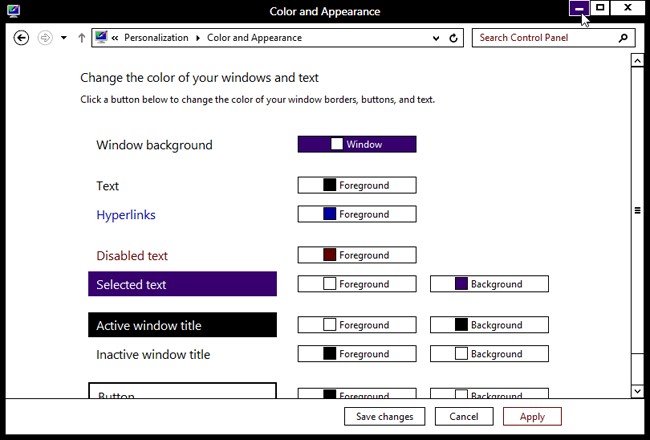
Task: Choose Active window title background color
Action: point(489,325)
